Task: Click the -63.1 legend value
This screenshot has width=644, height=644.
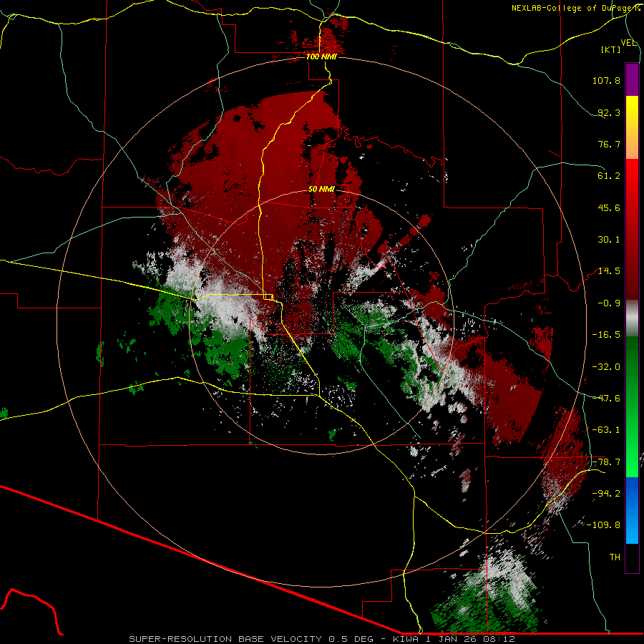Action: (606, 430)
